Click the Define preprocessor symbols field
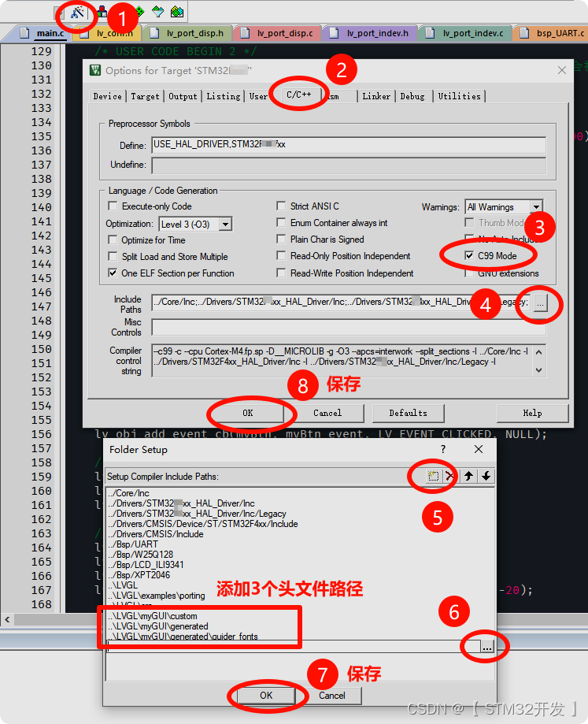Screen dimensions: 588x724 tap(349, 144)
